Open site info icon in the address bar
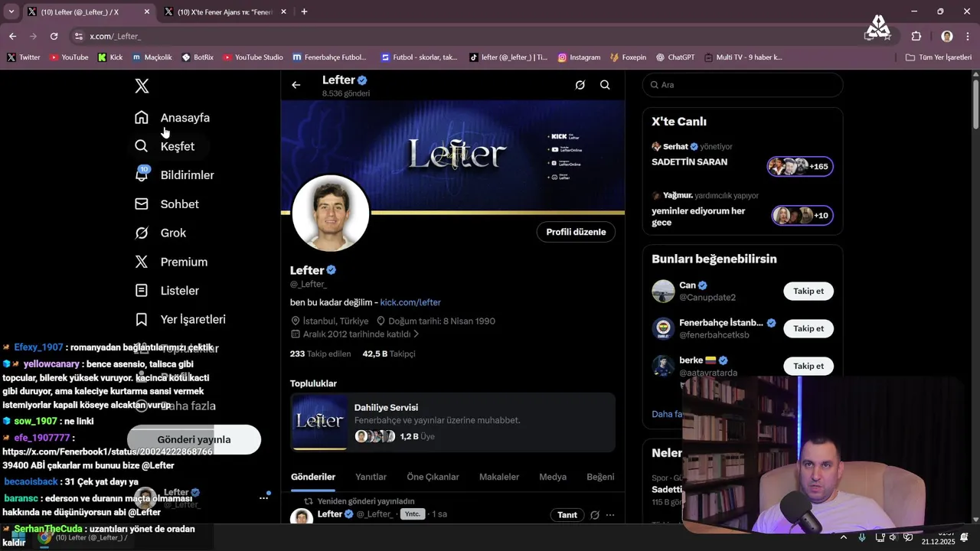 [78, 36]
